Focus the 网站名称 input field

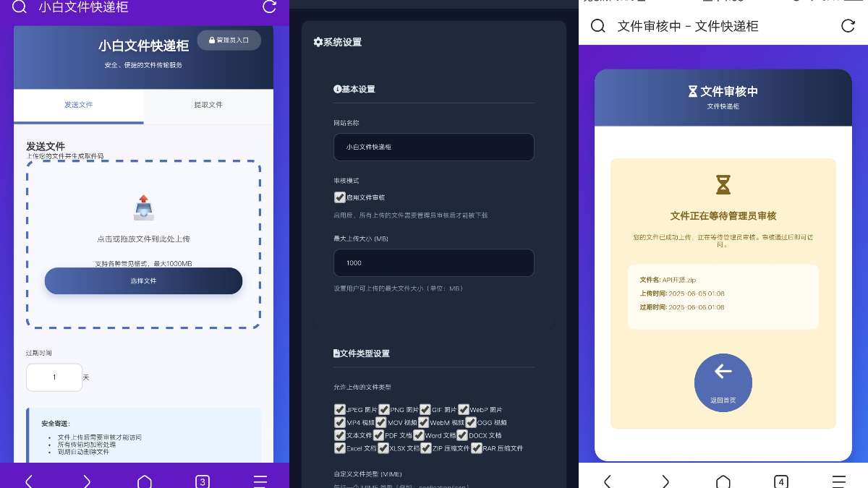click(x=434, y=147)
